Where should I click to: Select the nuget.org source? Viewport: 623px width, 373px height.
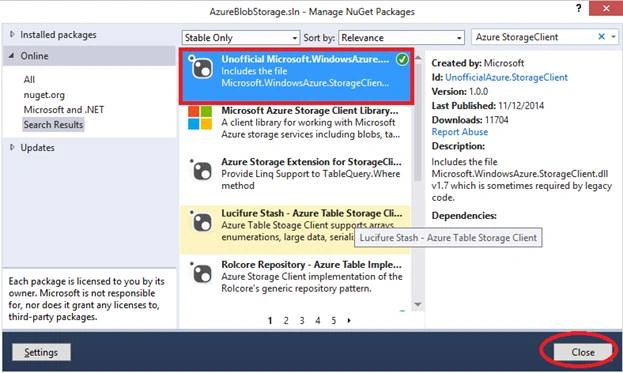click(x=44, y=95)
